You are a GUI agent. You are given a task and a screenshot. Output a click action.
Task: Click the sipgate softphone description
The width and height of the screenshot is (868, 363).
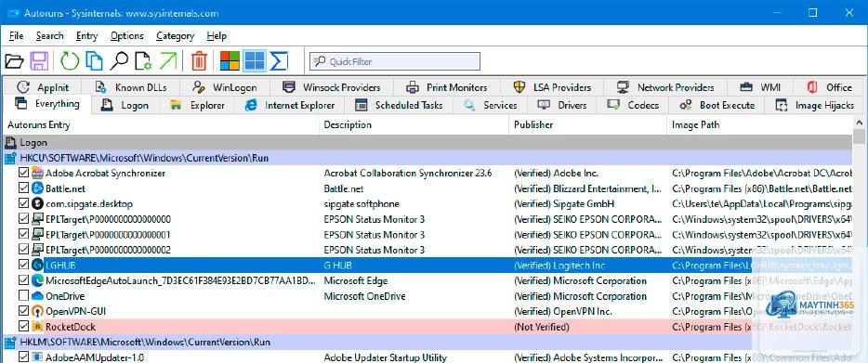click(362, 204)
